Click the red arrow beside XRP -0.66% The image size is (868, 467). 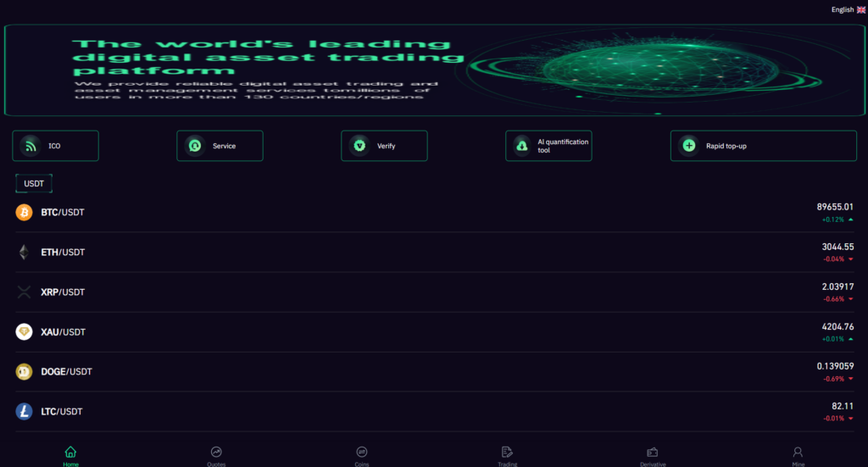tap(851, 299)
